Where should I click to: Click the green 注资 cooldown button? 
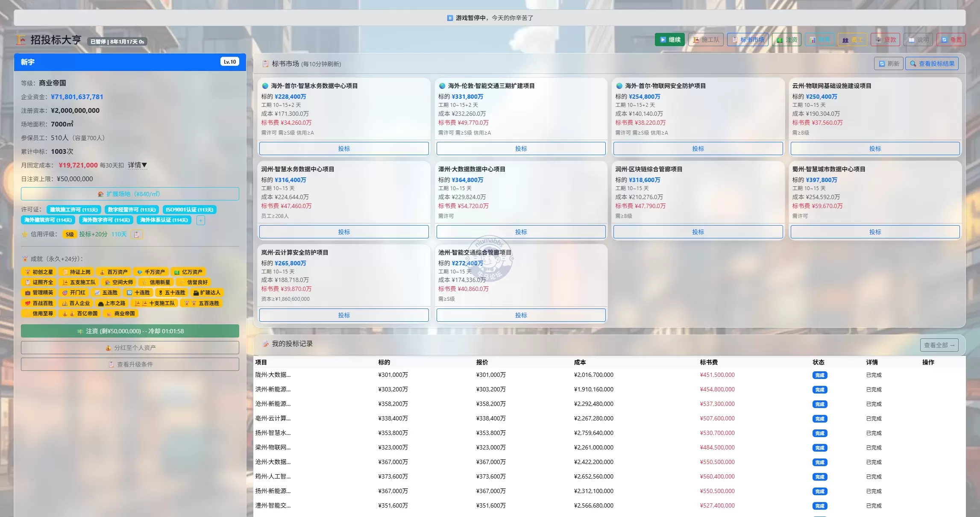tap(130, 331)
